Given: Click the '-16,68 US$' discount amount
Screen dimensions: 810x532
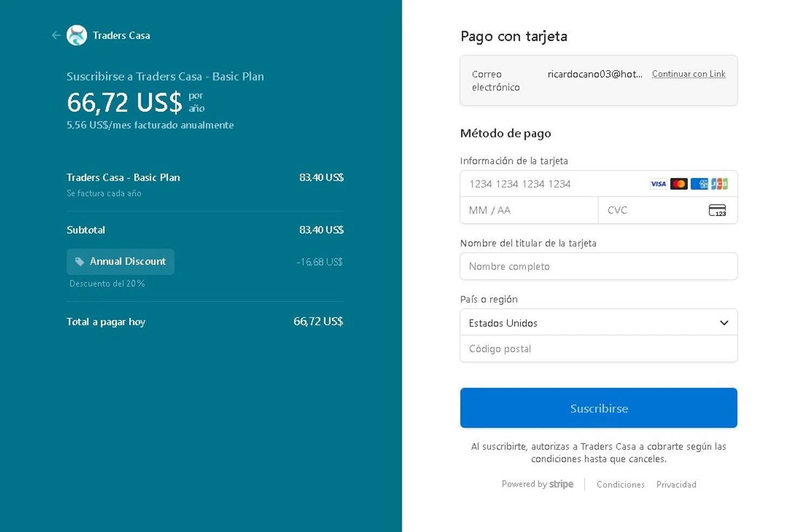Looking at the screenshot, I should point(320,262).
